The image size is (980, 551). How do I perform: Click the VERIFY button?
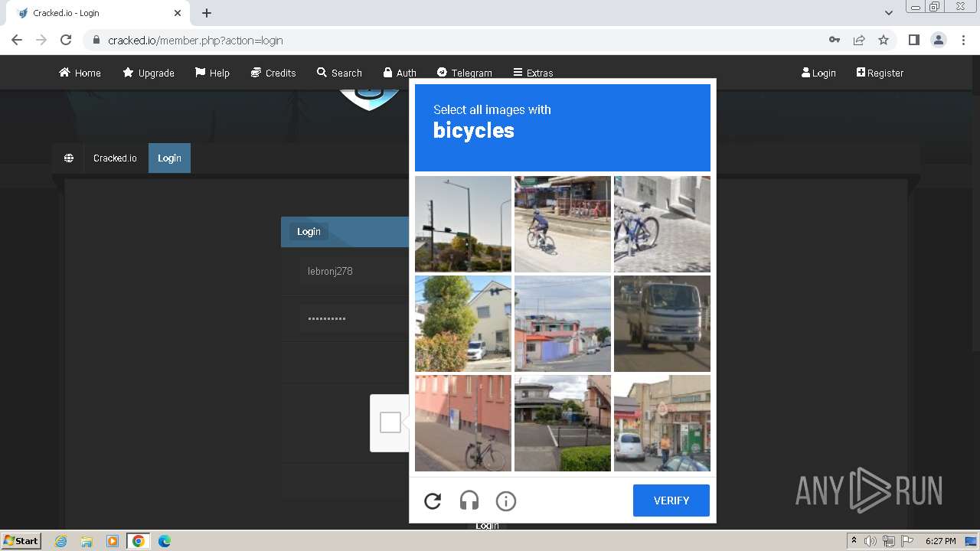[x=671, y=500]
